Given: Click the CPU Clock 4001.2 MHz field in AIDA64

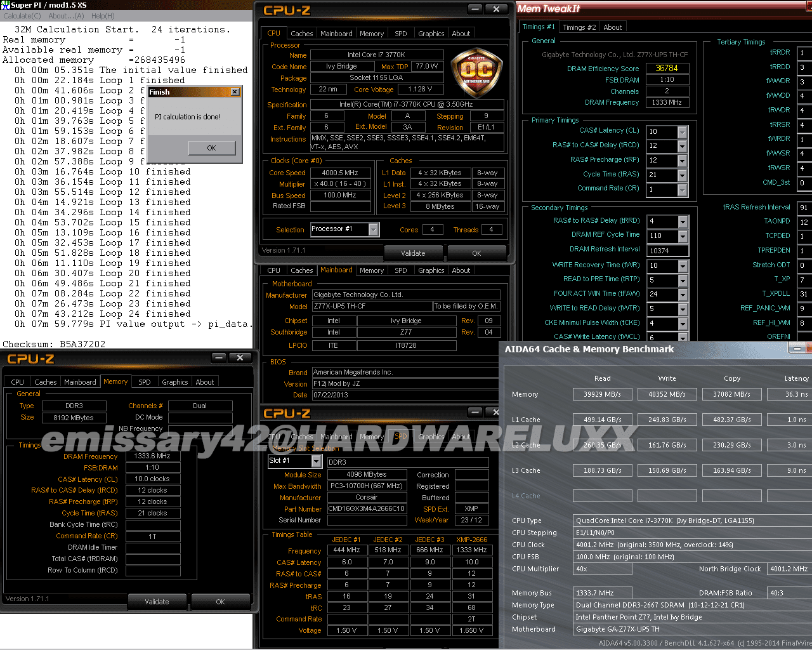Looking at the screenshot, I should tap(692, 545).
